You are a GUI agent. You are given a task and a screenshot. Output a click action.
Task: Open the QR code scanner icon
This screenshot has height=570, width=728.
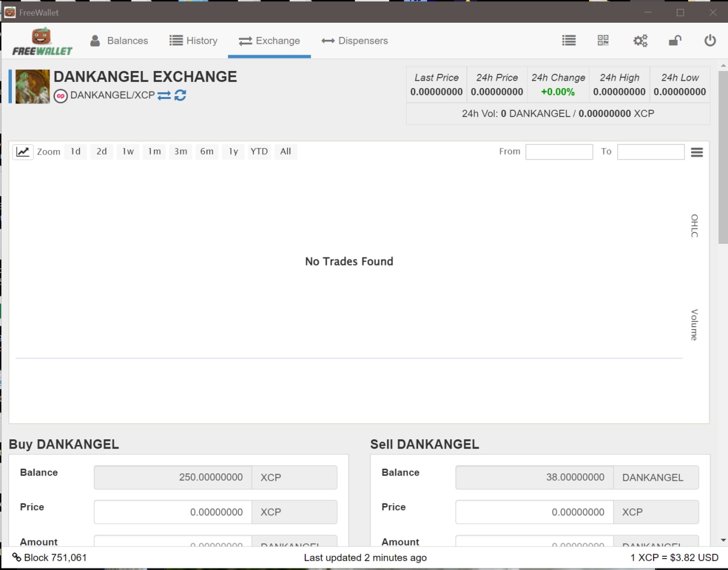pyautogui.click(x=603, y=40)
